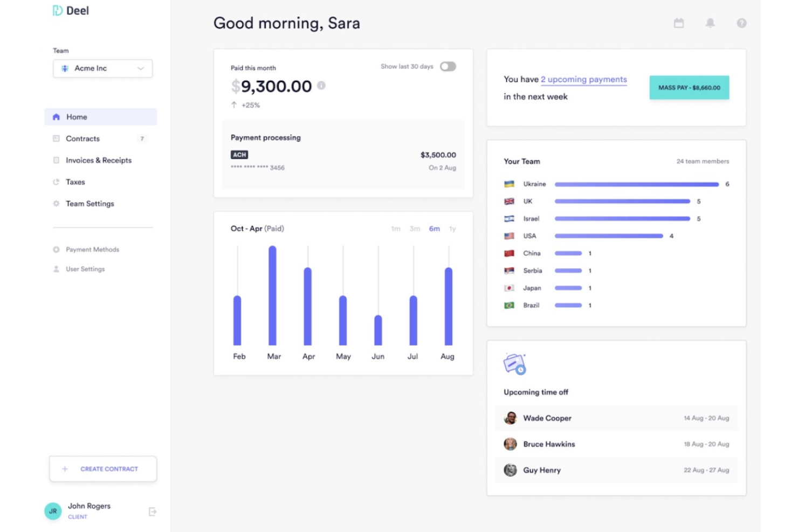Open Invoices & Receipts from the sidebar
The image size is (798, 532).
point(98,160)
